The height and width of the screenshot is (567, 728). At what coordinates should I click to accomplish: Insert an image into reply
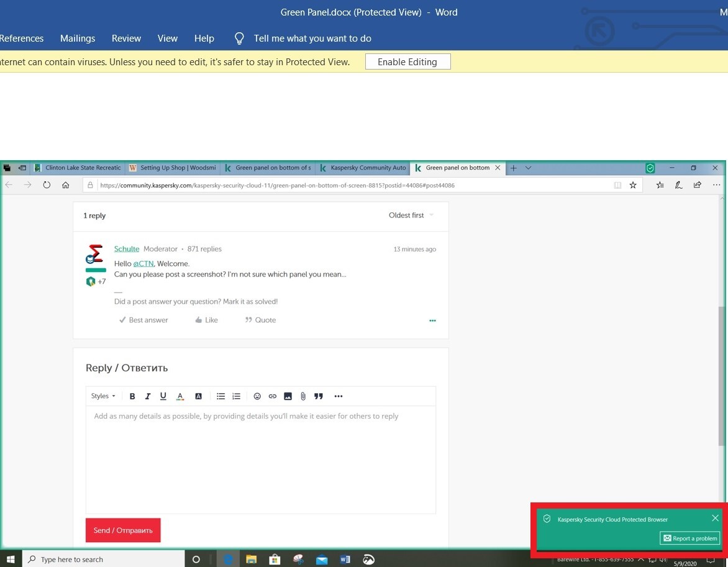[288, 396]
